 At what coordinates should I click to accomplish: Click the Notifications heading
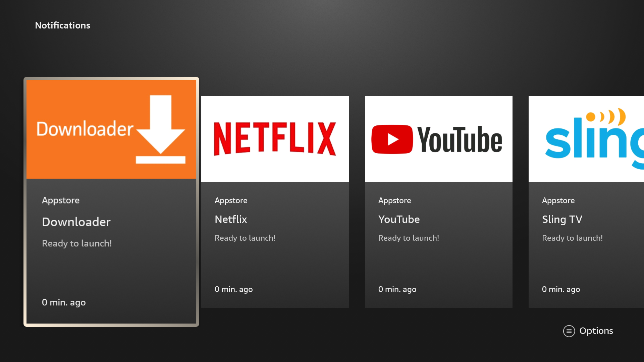(63, 25)
